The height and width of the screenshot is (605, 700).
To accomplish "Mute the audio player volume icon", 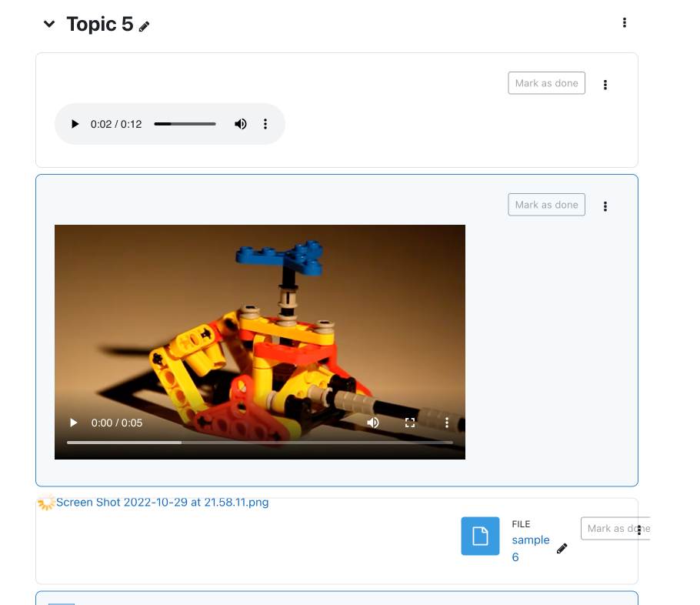I will click(241, 124).
